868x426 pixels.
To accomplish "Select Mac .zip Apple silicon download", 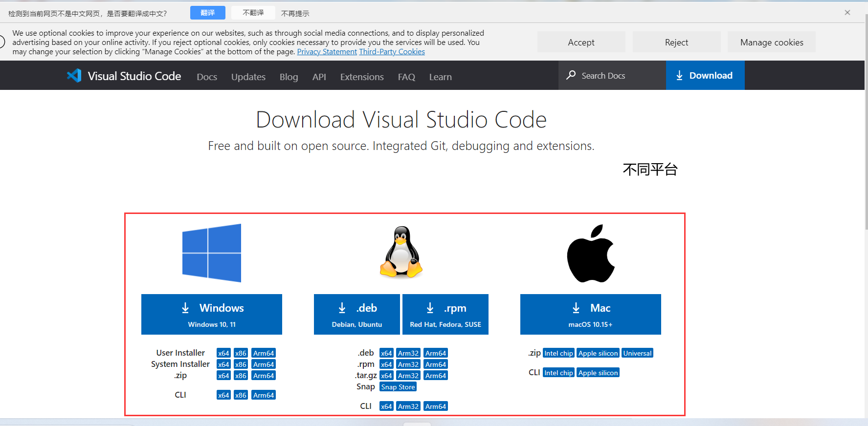I will coord(598,353).
